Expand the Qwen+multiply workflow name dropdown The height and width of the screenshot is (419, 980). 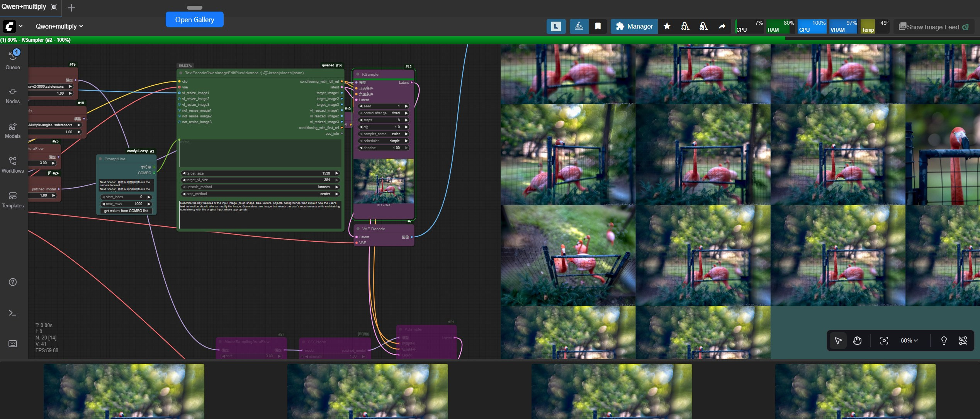(x=59, y=26)
